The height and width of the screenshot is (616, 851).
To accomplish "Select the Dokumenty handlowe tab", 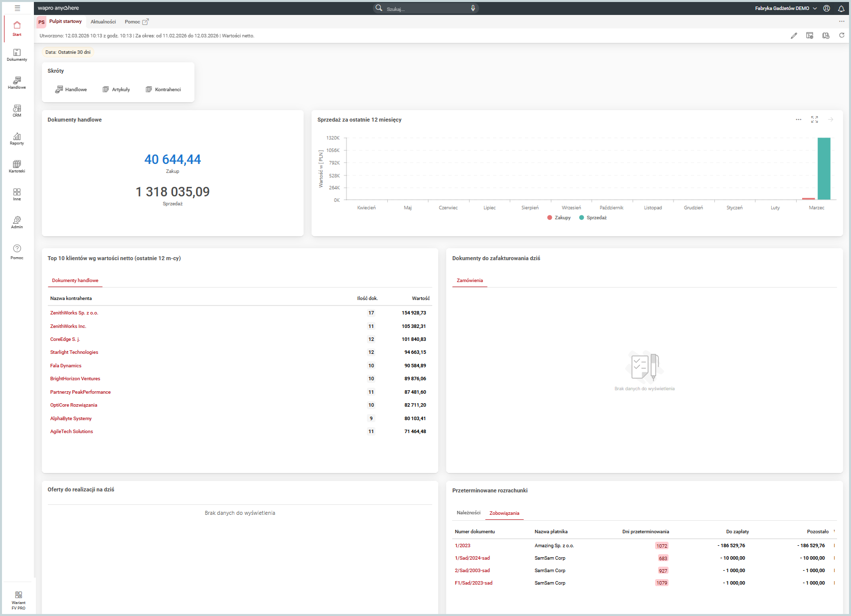I will pos(75,281).
